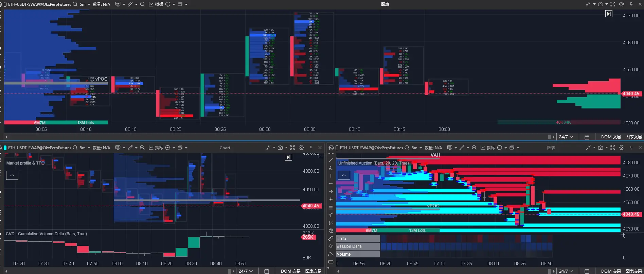Toggle the bottom-left chart's symbol link marker
The width and height of the screenshot is (644, 274).
pyautogui.click(x=5, y=148)
